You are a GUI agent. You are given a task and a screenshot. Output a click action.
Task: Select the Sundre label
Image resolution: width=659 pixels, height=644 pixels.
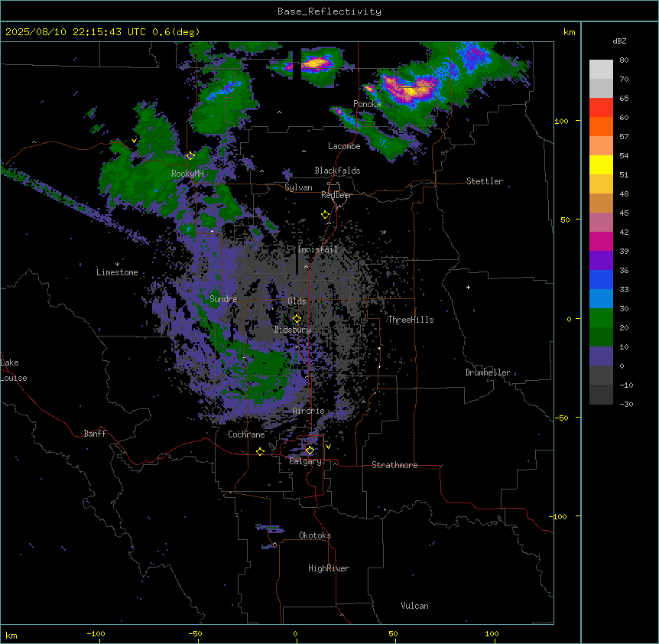tap(223, 299)
